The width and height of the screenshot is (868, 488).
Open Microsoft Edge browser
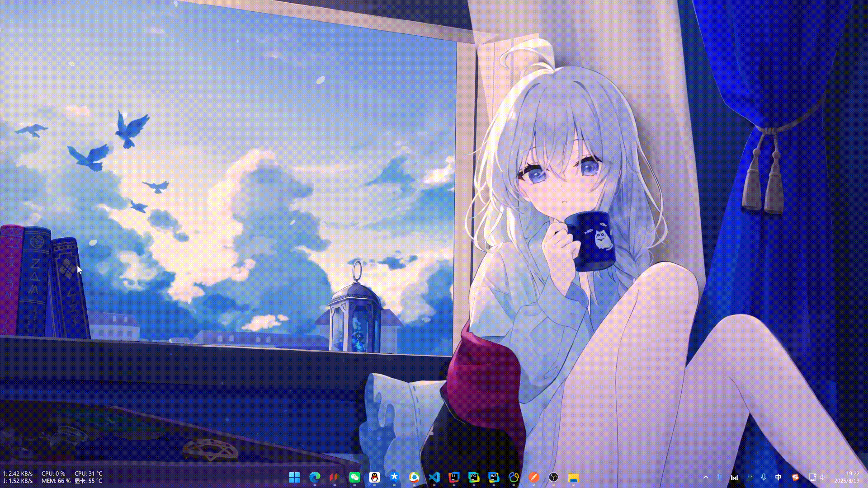(x=315, y=477)
